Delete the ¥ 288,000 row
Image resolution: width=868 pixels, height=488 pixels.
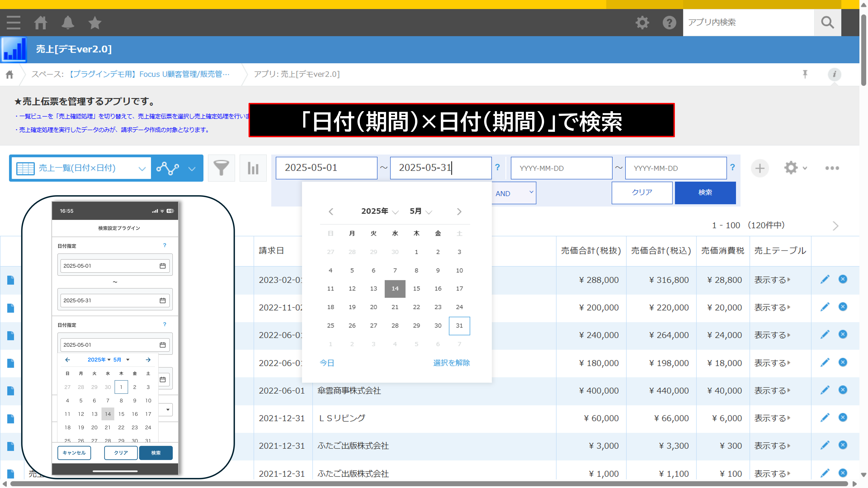point(843,279)
